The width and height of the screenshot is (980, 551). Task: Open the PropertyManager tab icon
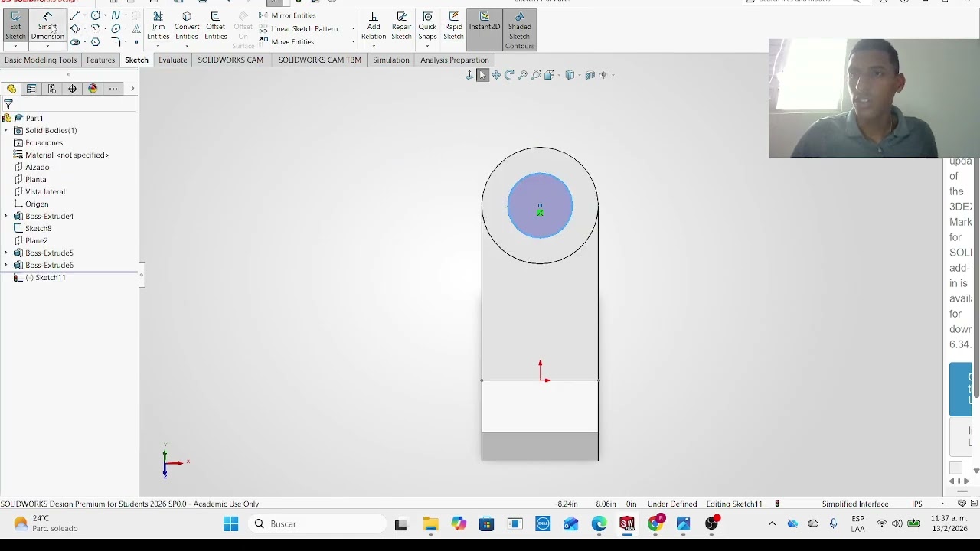(31, 89)
